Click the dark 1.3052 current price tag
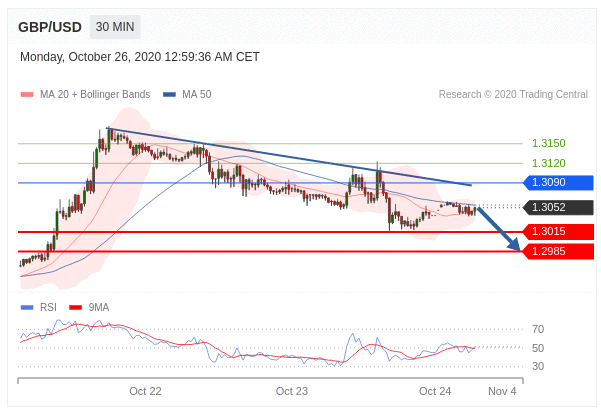601x414 pixels. coord(558,208)
